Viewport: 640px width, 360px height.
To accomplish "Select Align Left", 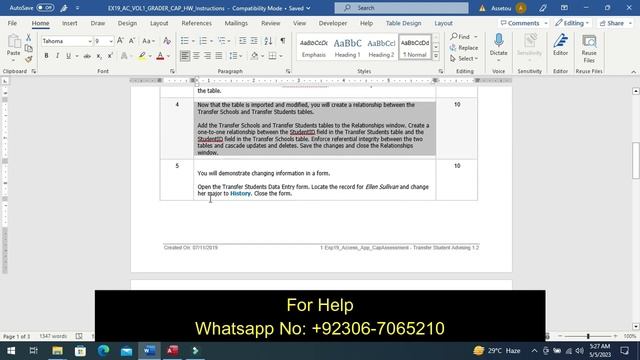I will [x=185, y=56].
